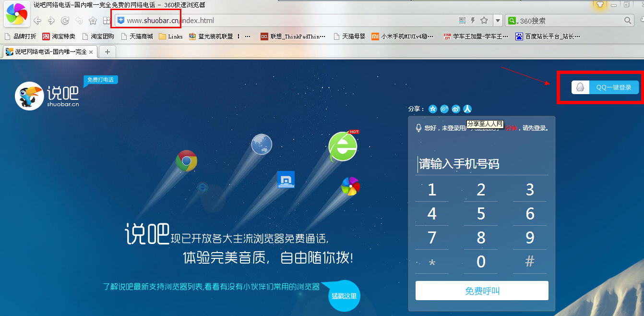Open the 学车王加盟 bookmark
The width and height of the screenshot is (644, 316).
(476, 36)
